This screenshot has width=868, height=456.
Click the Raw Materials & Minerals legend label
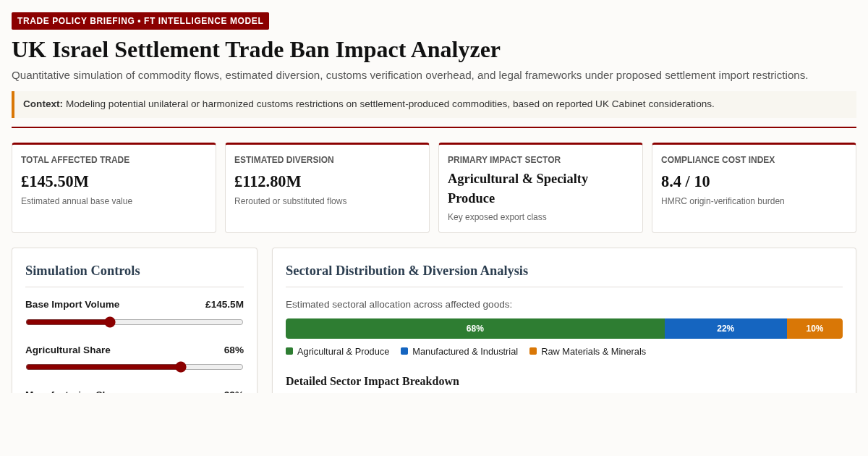593,352
